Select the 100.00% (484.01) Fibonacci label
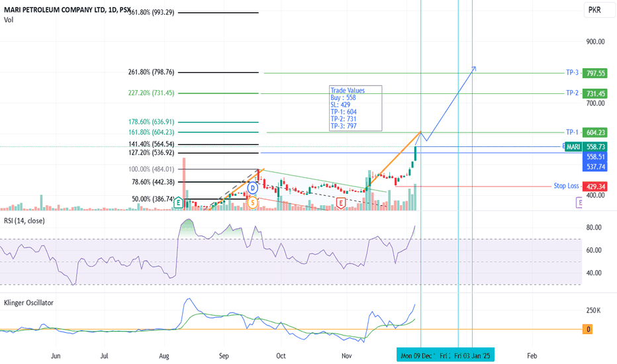The width and height of the screenshot is (617, 364). coord(151,169)
